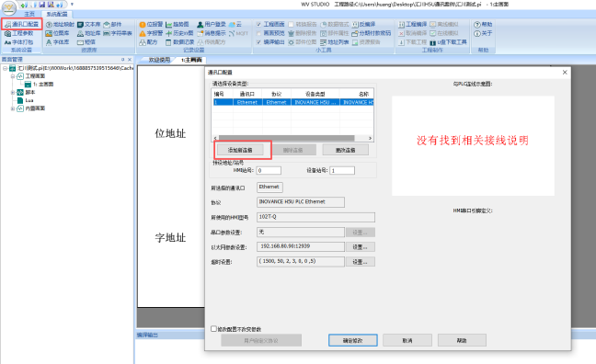This screenshot has height=364, width=596.
Task: Open 反编译 tool
Action: 363,24
